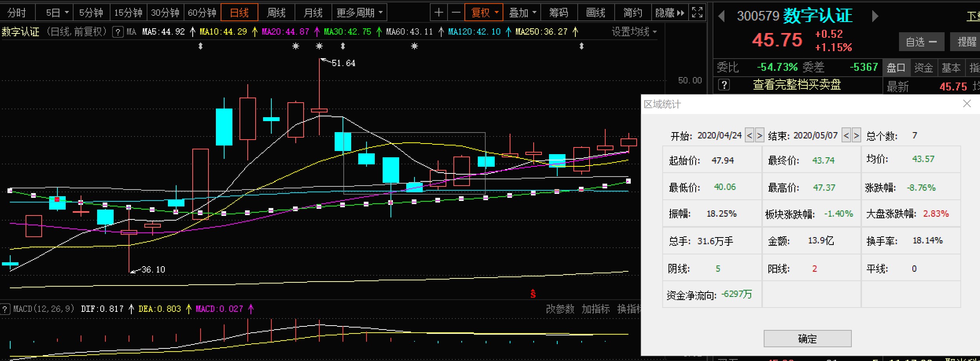Click the red S marker on chart
The image size is (980, 361).
tap(533, 294)
